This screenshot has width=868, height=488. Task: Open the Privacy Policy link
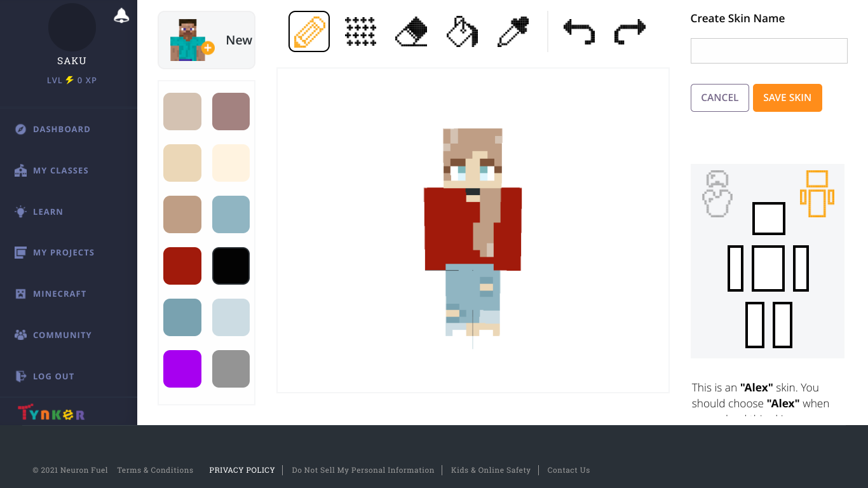pos(242,470)
